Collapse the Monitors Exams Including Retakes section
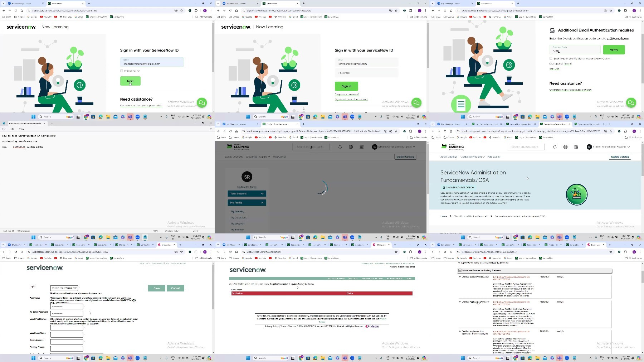 pyautogui.click(x=460, y=270)
